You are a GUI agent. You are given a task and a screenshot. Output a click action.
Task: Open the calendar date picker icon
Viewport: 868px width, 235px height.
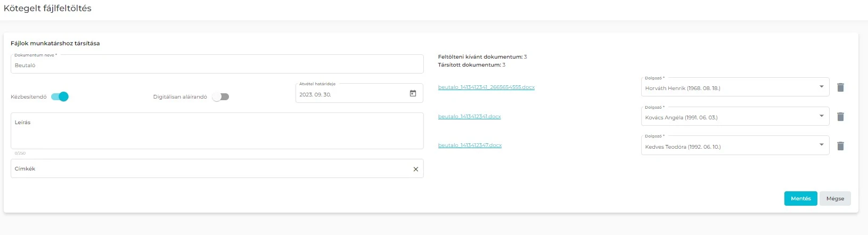click(413, 94)
